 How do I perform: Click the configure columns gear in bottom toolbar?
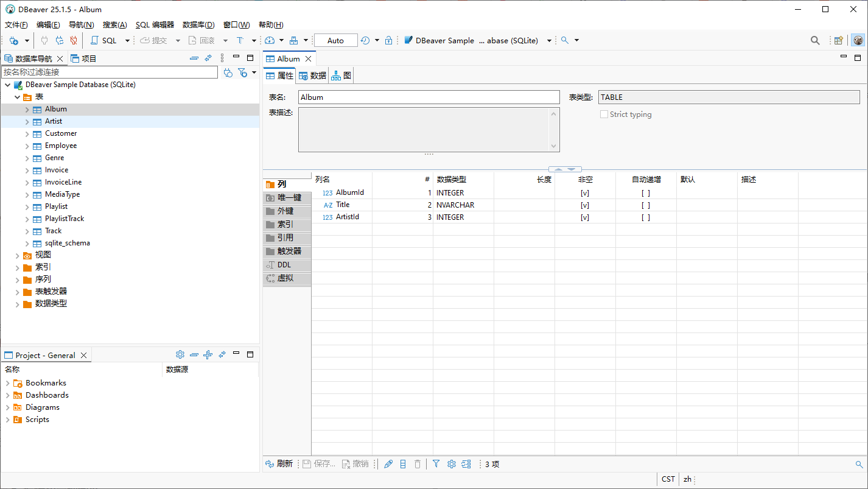coord(452,464)
